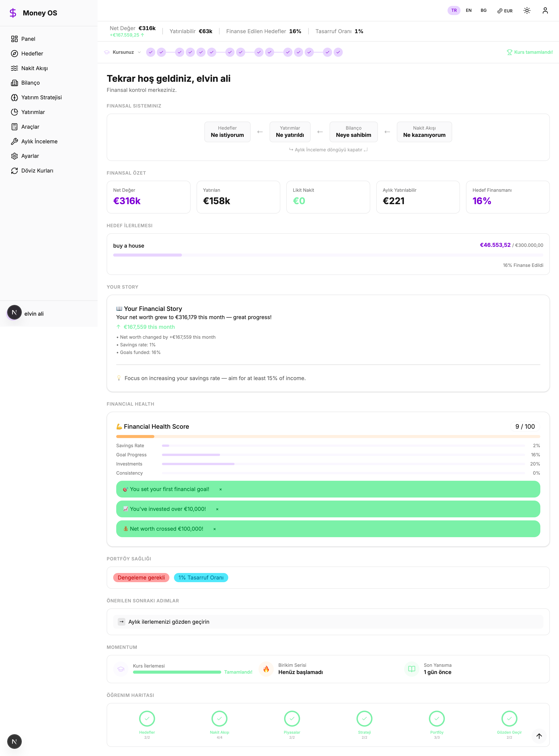Open Hedefler compass icon in sidebar
Image resolution: width=559 pixels, height=756 pixels.
tap(14, 54)
